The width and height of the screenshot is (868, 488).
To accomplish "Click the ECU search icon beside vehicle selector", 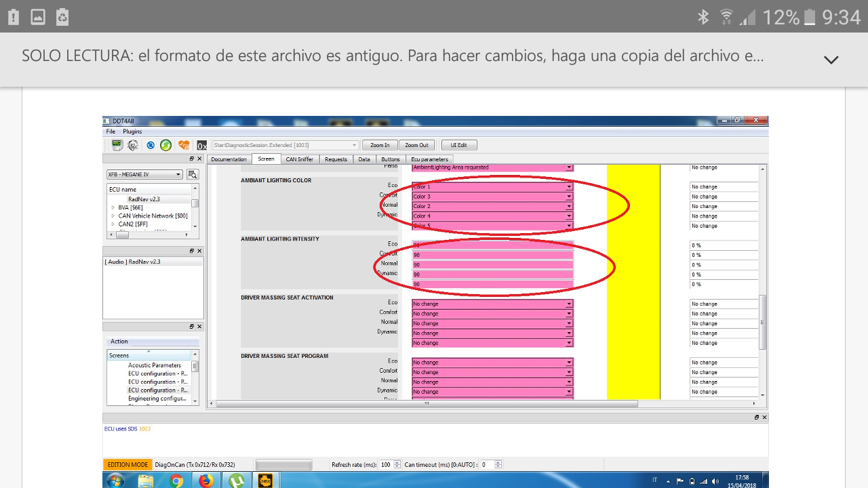I will pos(193,174).
